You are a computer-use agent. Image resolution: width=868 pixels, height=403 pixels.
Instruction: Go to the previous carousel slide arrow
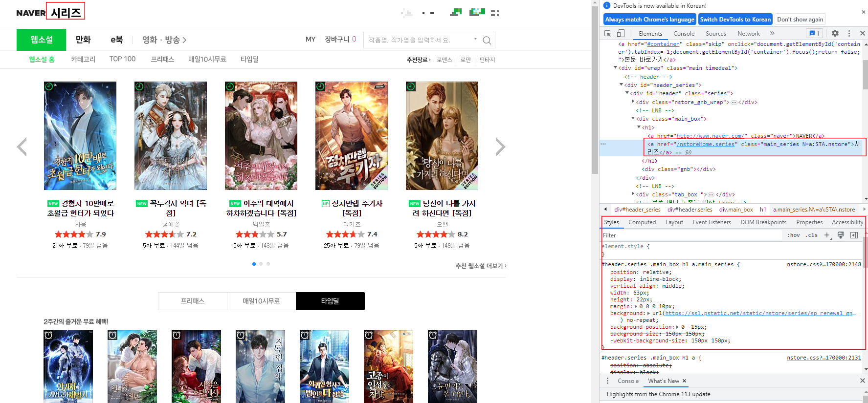click(22, 147)
